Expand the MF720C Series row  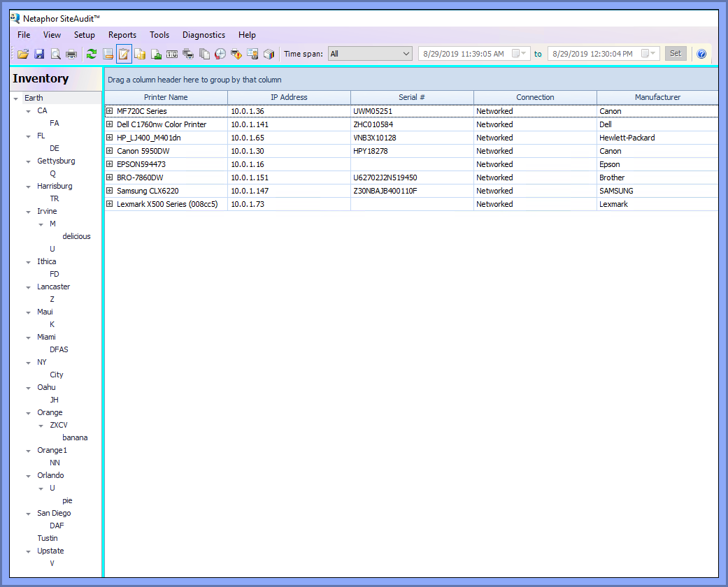click(110, 111)
